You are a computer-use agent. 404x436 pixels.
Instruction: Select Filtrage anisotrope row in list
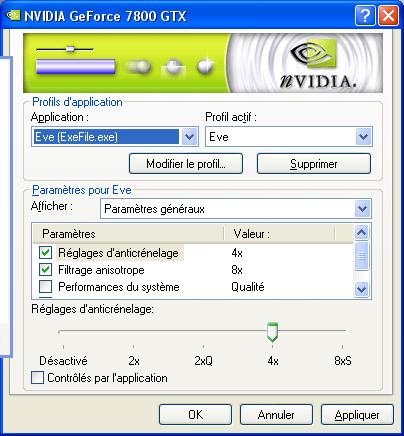click(193, 269)
